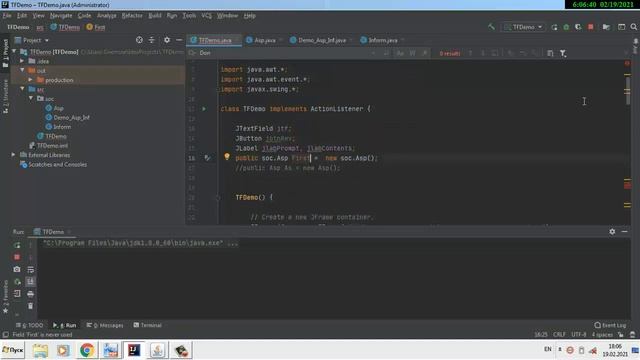The width and height of the screenshot is (640, 360).
Task: Expand the .idea folder
Action: (22, 61)
